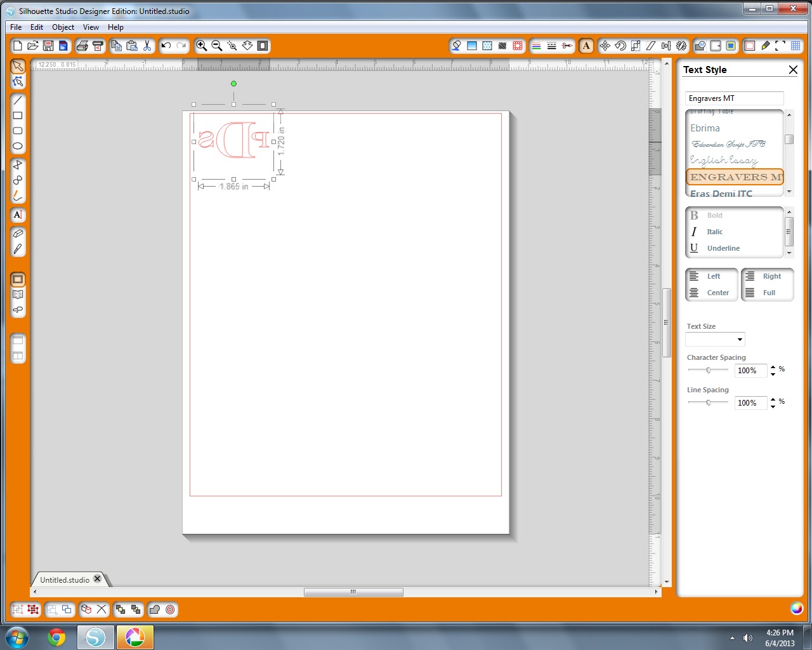Open the Help menu

[115, 27]
